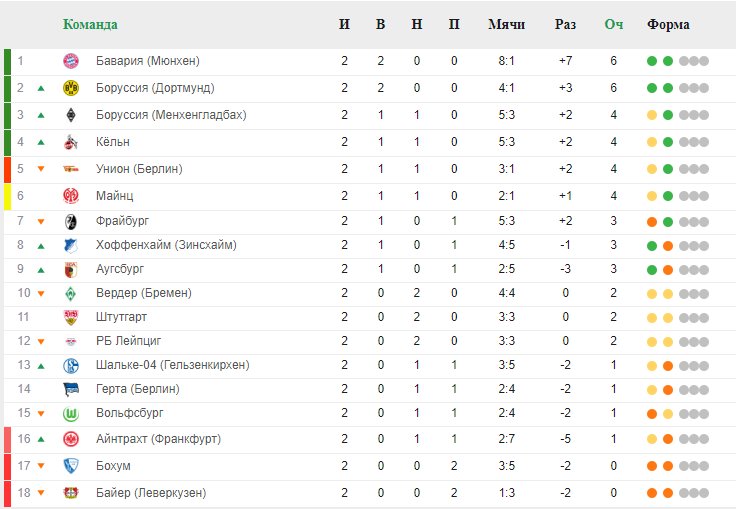
Task: Click the Wolfsburg club logo
Action: click(70, 413)
